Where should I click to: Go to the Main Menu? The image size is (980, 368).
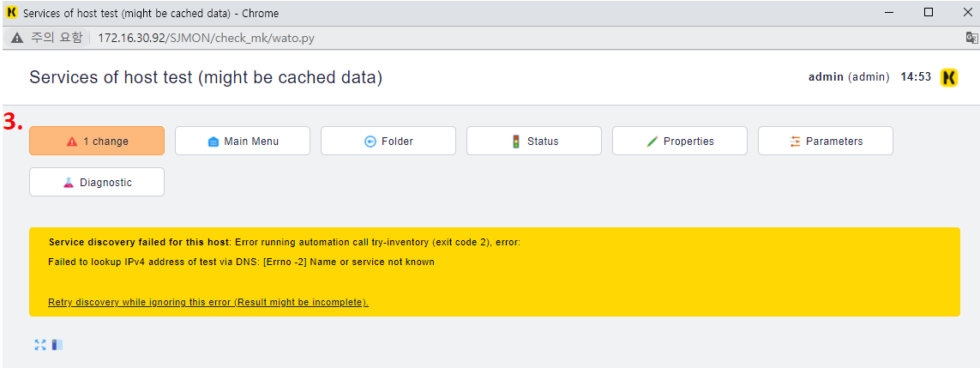pyautogui.click(x=243, y=142)
